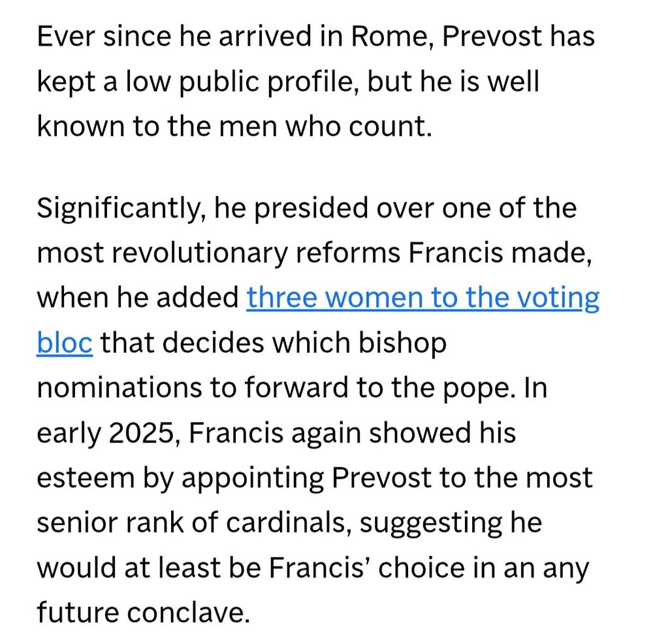Click the word "esteem" in the article
The width and height of the screenshot is (653, 644).
(x=86, y=478)
